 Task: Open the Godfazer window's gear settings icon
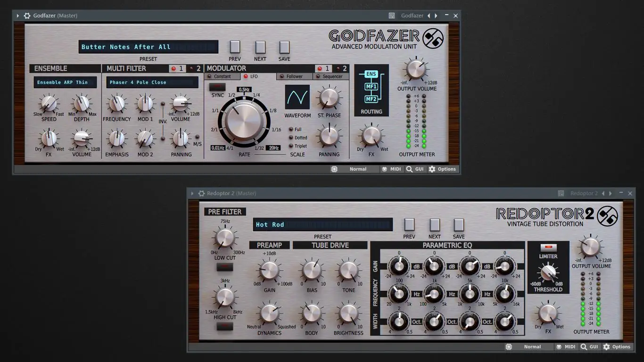coord(27,16)
